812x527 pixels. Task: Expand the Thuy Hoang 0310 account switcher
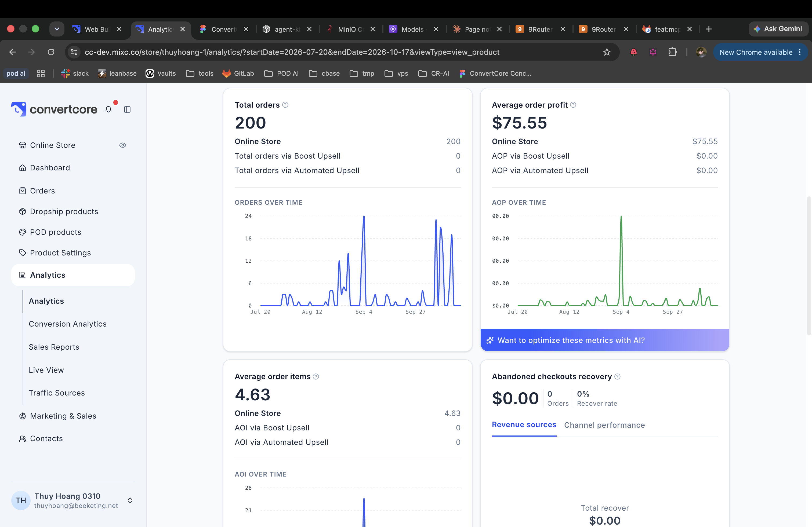click(x=130, y=500)
